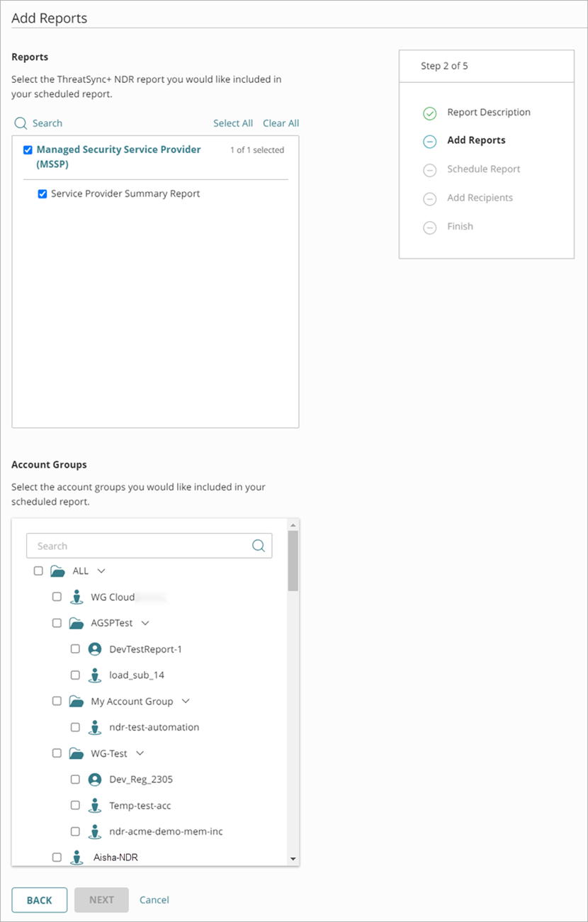
Task: Click the folder icon next to AGSPTest
Action: 77,622
